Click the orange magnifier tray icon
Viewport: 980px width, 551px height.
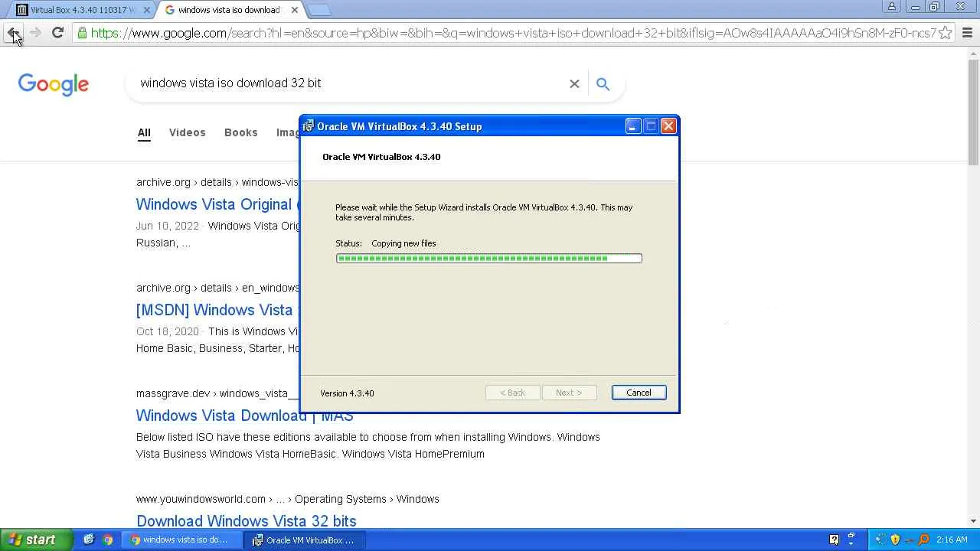click(x=924, y=540)
